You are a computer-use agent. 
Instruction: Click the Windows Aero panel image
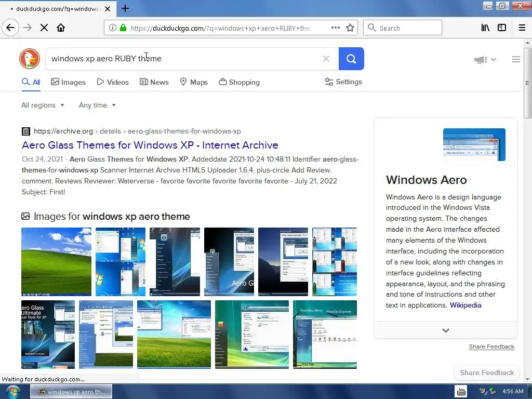474,144
